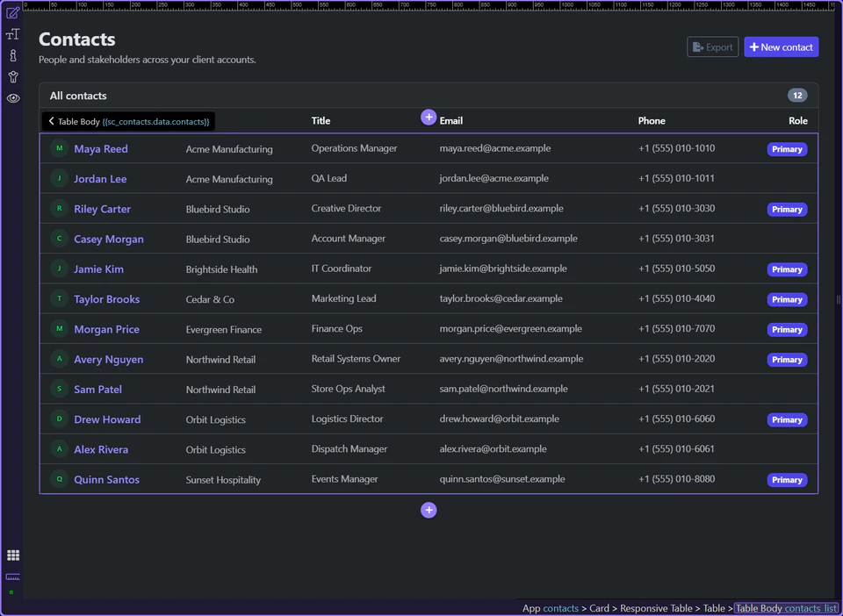
Task: Select the edit/compose tool in the sidebar
Action: tap(12, 12)
